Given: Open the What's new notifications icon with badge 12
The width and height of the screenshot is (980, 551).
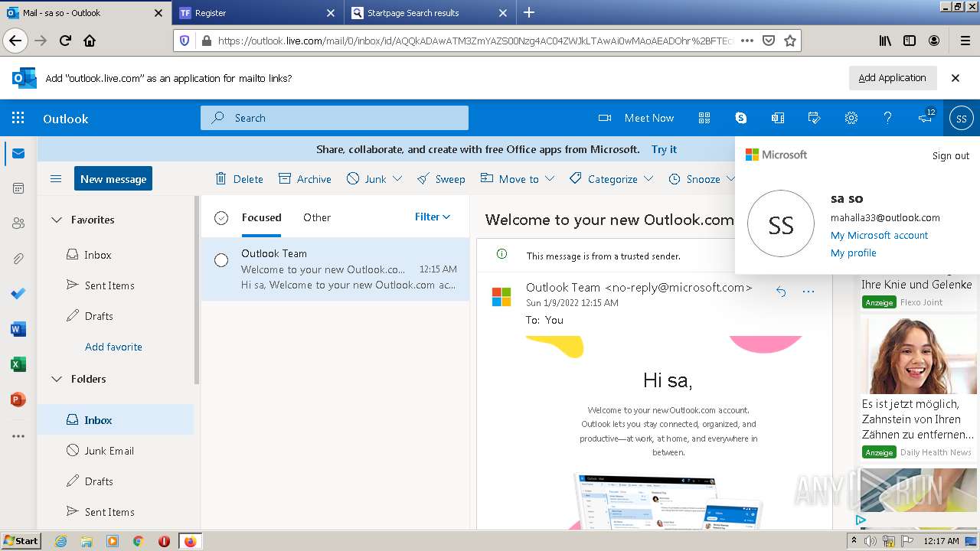Looking at the screenshot, I should (x=926, y=117).
